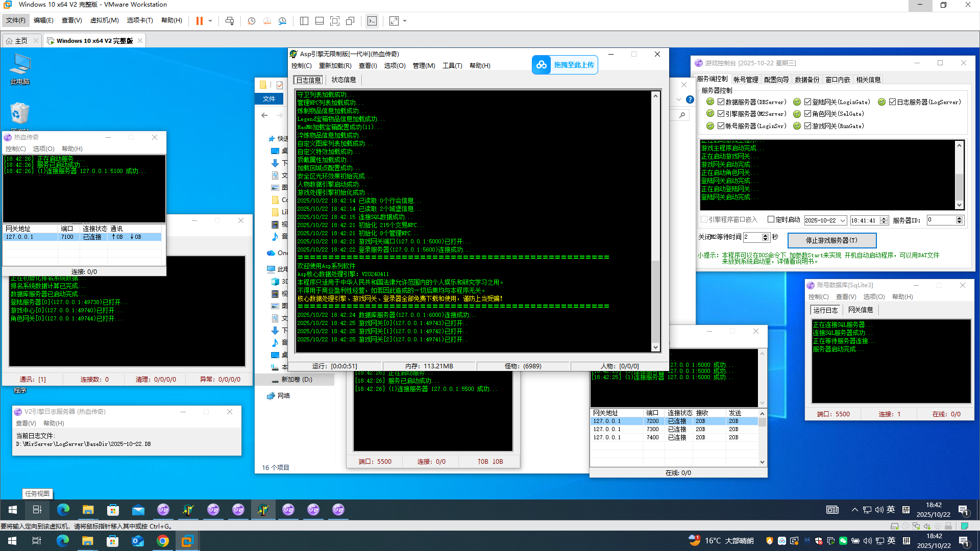Click the Send Ctrl+Alt+Del toolbar icon
This screenshot has width=980, height=551.
pyautogui.click(x=230, y=21)
